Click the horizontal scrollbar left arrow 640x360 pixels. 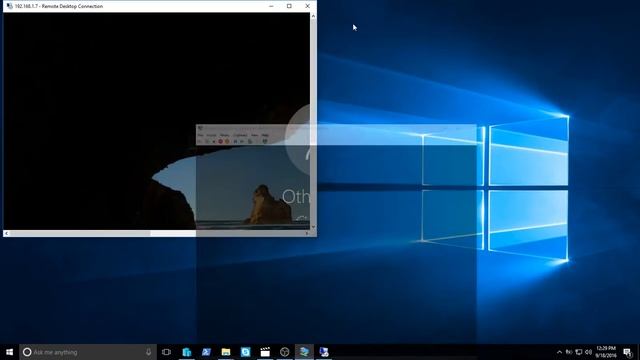[6, 233]
